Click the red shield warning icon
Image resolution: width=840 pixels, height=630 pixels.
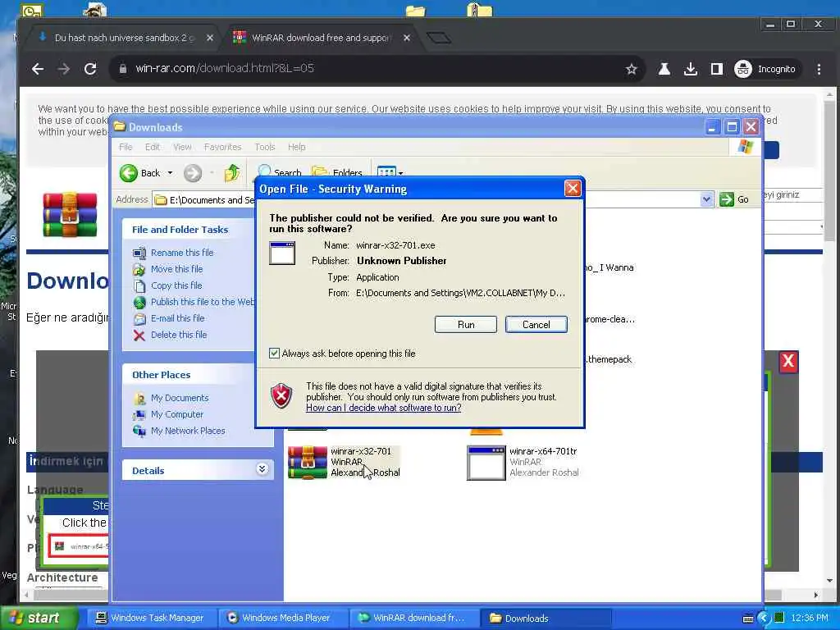click(x=282, y=396)
